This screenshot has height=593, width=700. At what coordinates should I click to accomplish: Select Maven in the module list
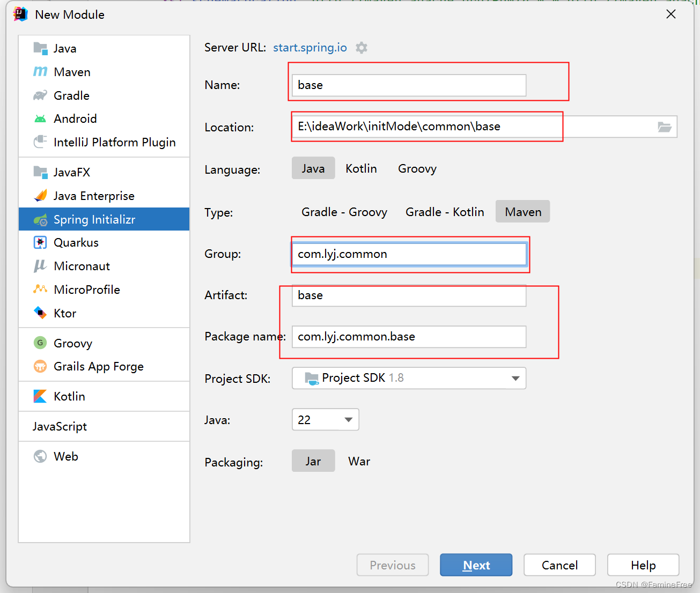(x=104, y=72)
